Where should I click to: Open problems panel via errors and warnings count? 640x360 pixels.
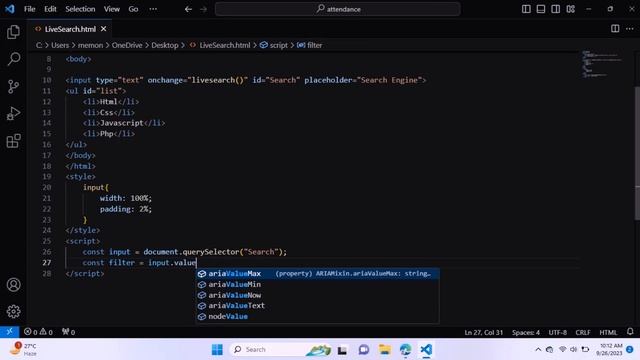tap(38, 332)
